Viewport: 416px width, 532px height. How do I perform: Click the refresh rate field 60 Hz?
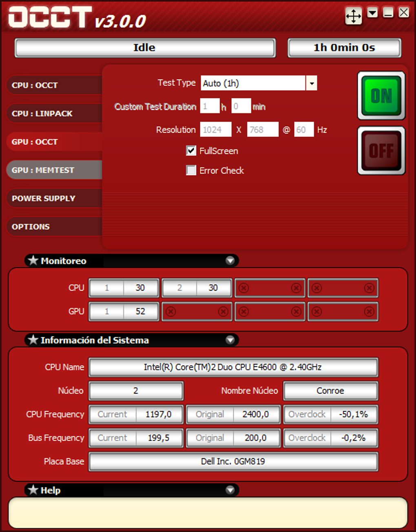[304, 130]
